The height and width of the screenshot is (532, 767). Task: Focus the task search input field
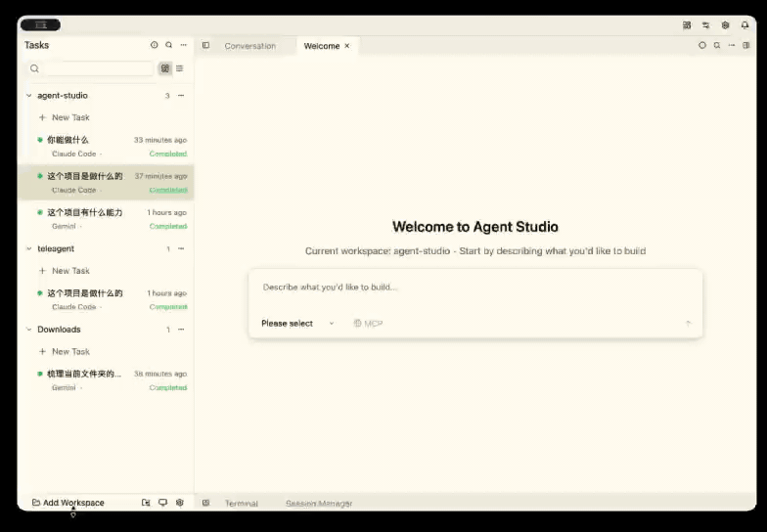[x=98, y=68]
